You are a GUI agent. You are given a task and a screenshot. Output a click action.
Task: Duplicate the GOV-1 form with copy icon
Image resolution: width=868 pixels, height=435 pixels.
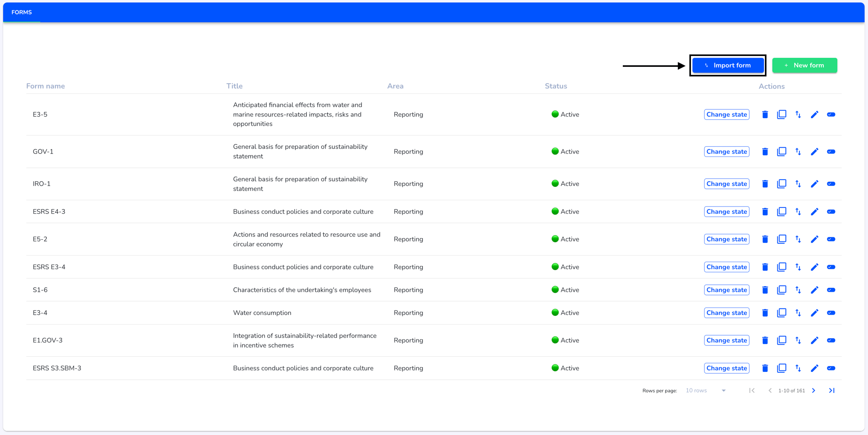point(781,151)
